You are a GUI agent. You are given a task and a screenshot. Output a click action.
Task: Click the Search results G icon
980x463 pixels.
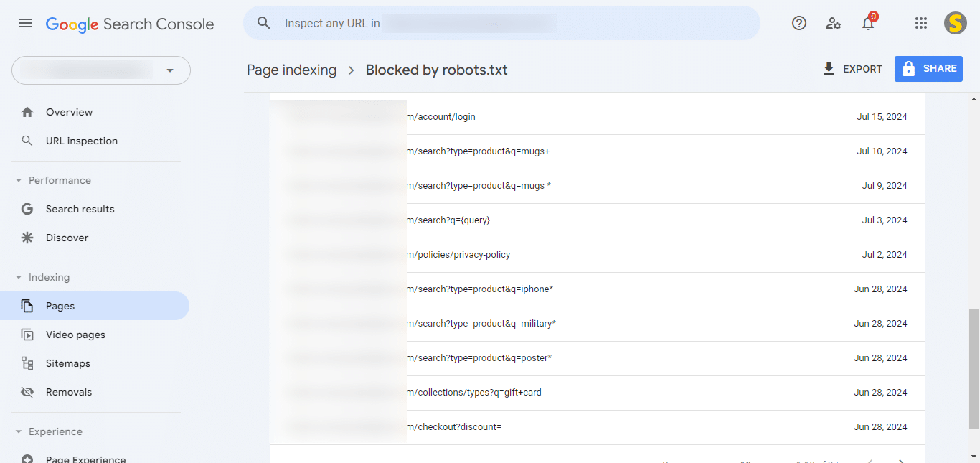(27, 209)
